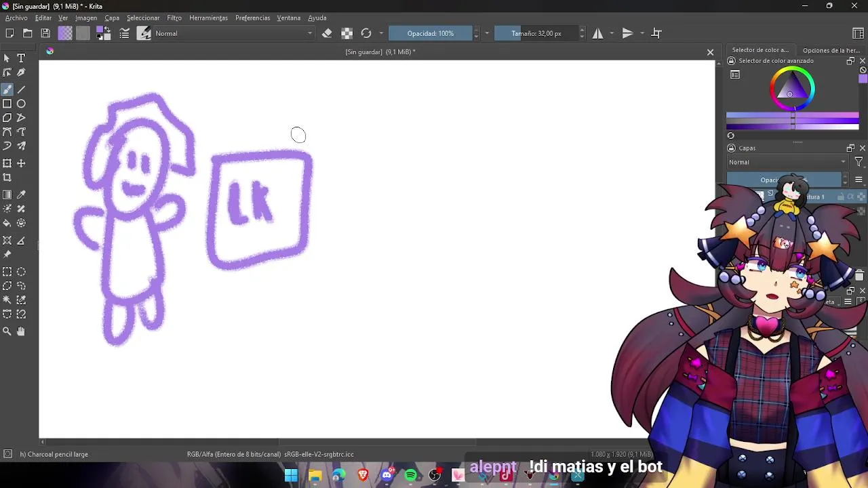Expand the reload preset arrow dropdown
Screen dimensions: 868x488
point(381,33)
